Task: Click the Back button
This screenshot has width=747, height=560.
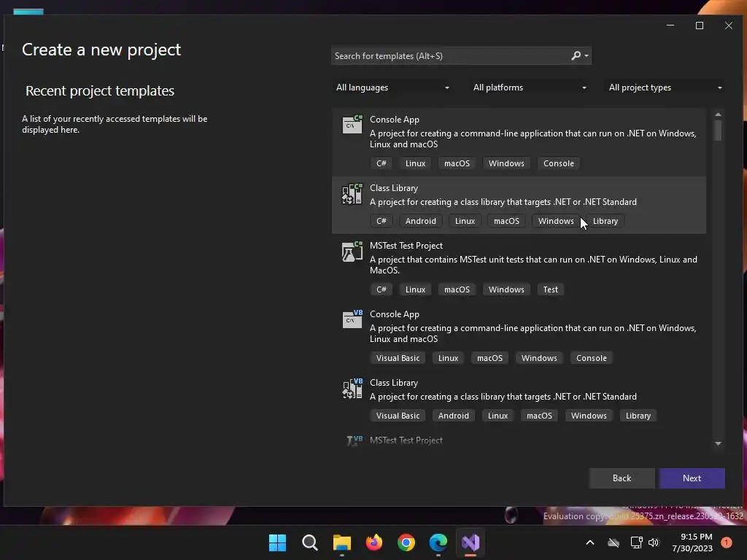Action: 622,478
